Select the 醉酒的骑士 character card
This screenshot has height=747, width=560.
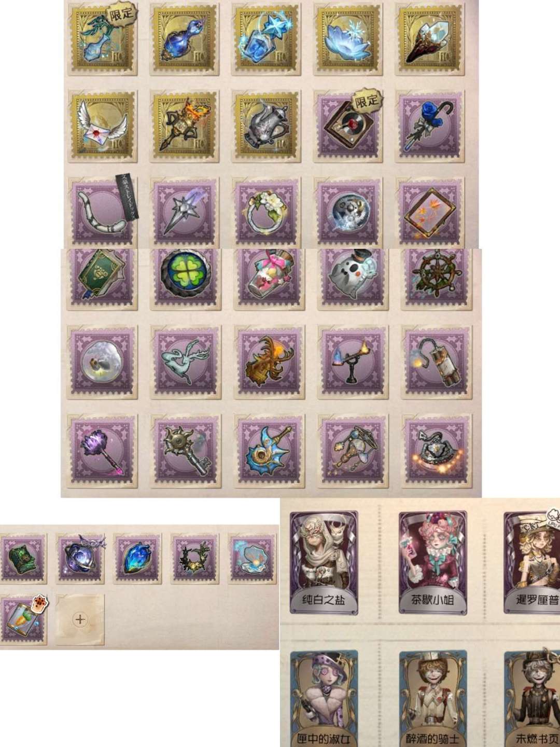pyautogui.click(x=433, y=699)
